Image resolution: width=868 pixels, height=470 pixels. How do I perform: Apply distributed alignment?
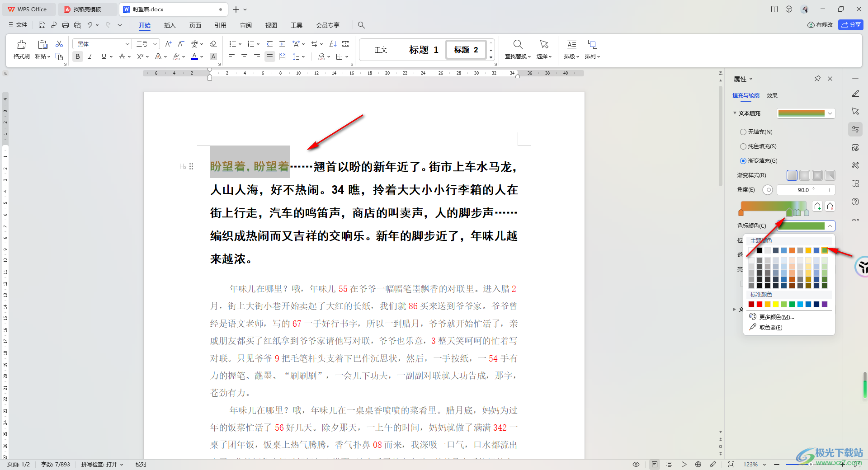[283, 56]
